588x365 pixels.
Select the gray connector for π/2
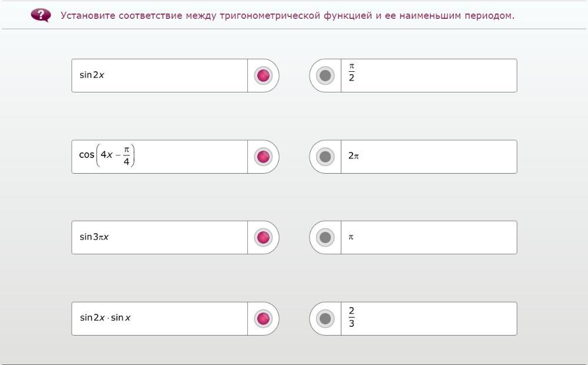[325, 75]
